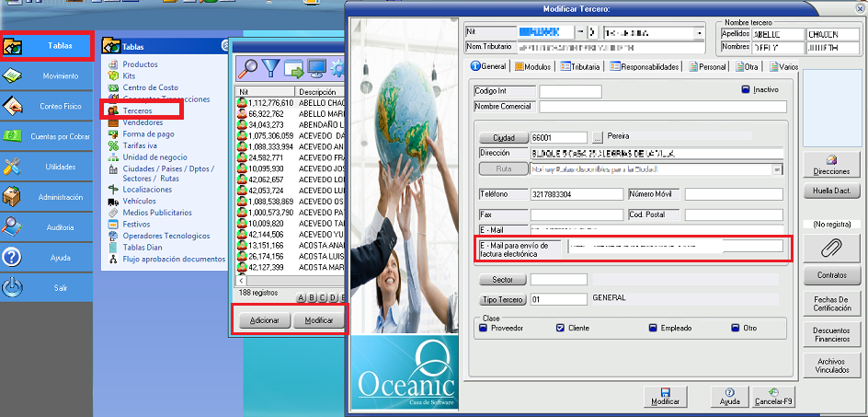
Task: Uncheck the Cliente checkbox
Action: pyautogui.click(x=561, y=327)
